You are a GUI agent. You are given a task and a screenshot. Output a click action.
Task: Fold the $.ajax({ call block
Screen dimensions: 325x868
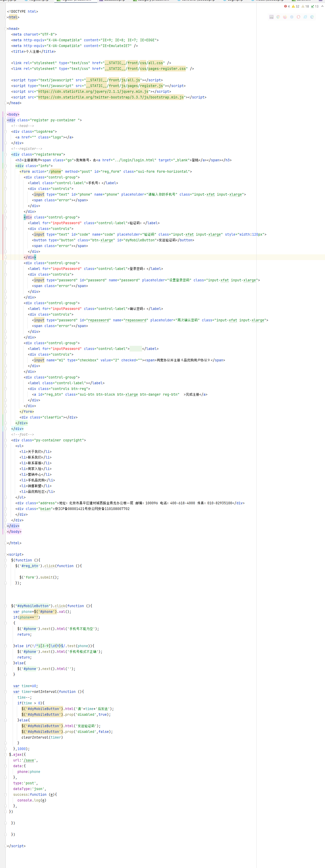point(6,755)
